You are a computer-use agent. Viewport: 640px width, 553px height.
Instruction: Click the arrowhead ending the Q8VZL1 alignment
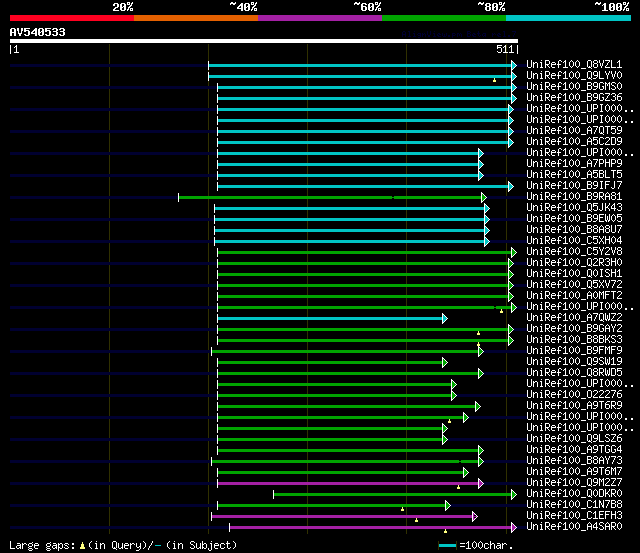(x=514, y=65)
